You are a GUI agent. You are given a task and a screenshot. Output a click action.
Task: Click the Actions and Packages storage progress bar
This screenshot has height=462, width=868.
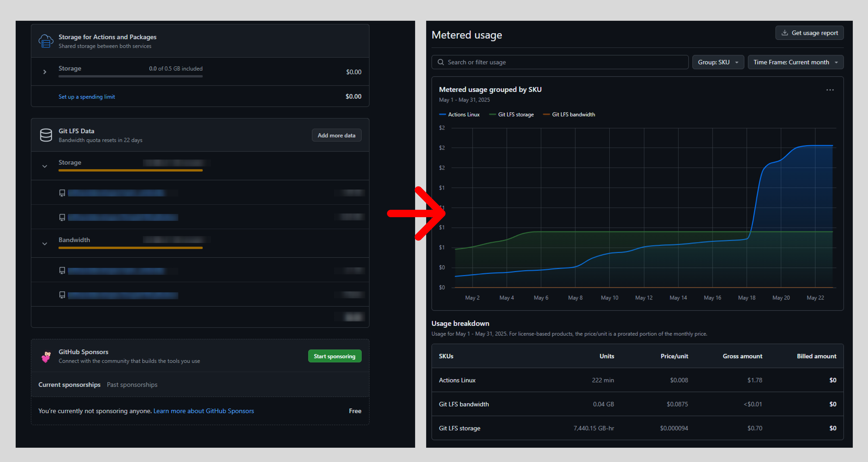(130, 77)
